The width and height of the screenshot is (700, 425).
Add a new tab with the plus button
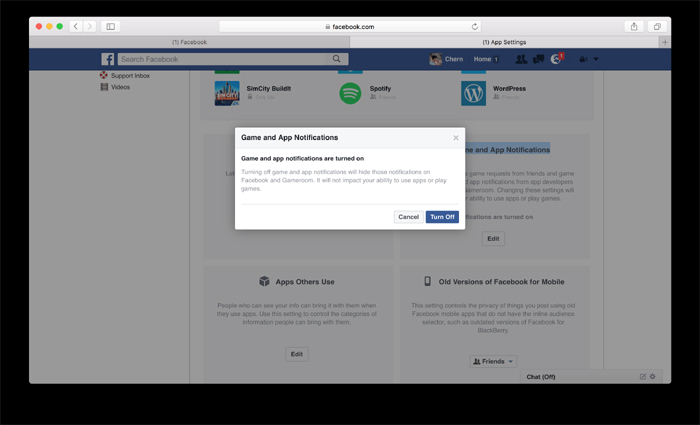click(665, 42)
